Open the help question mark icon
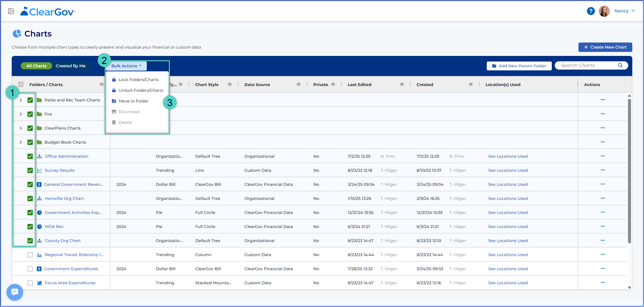644x307 pixels. coord(591,11)
